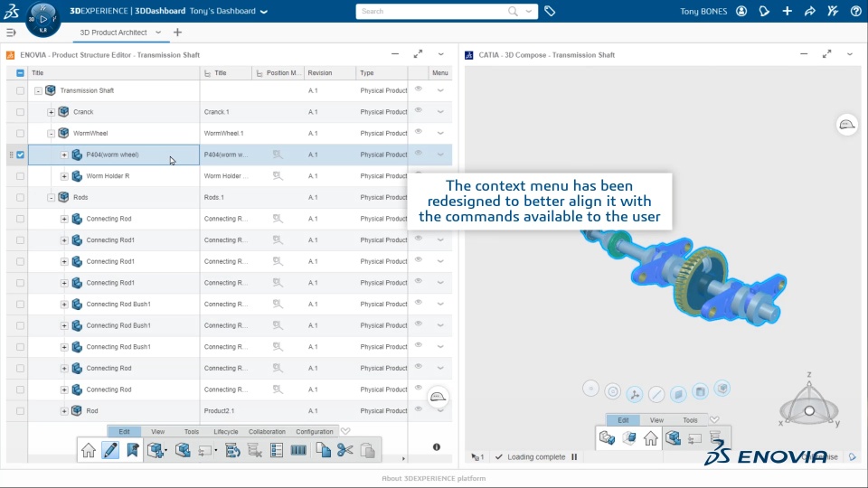Switch to the Lifecycle toolbar tab

226,432
